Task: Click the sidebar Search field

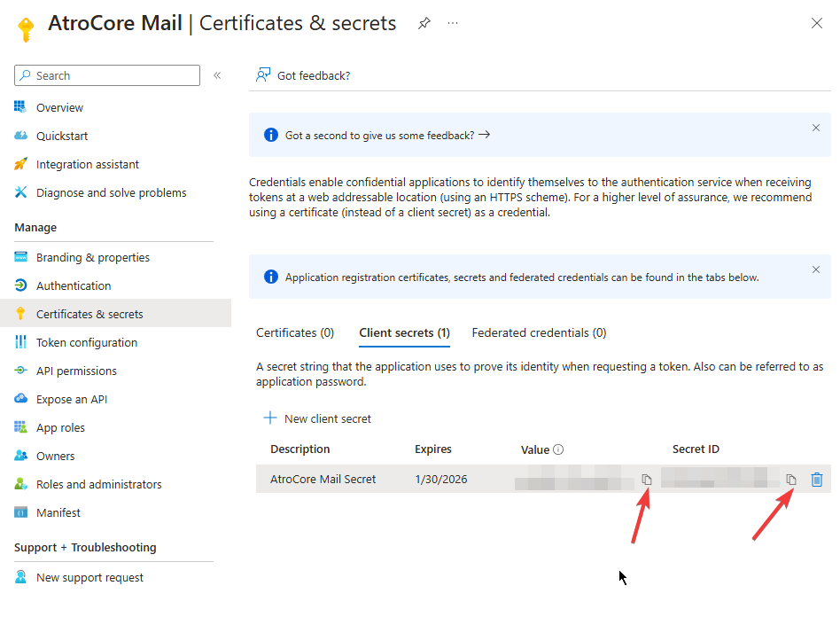Action: coord(107,75)
